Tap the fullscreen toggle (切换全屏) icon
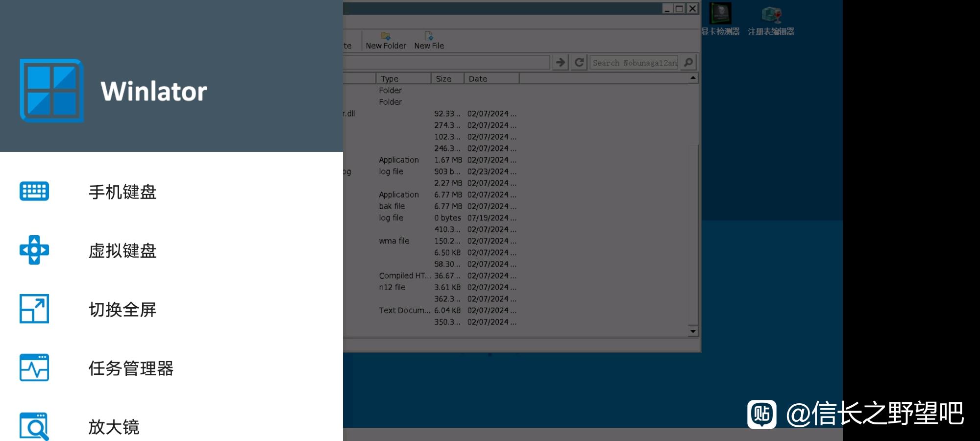 34,309
